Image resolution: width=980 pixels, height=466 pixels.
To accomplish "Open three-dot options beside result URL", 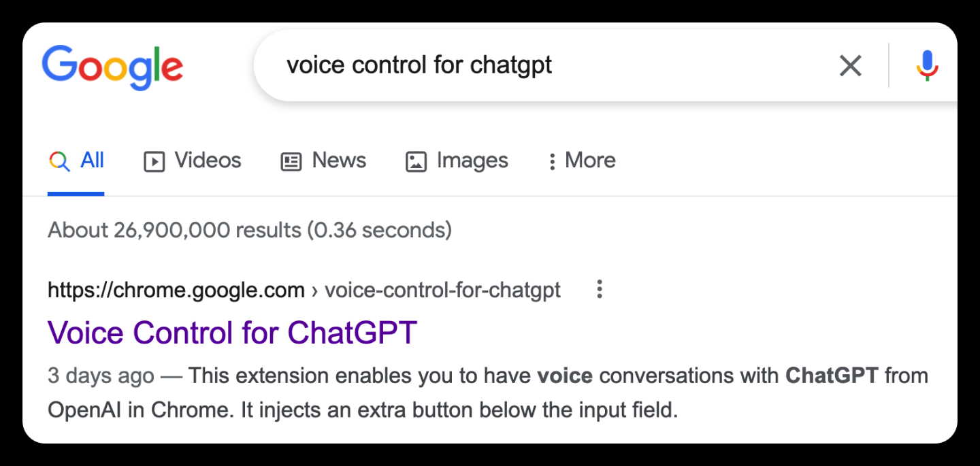I will coord(599,289).
